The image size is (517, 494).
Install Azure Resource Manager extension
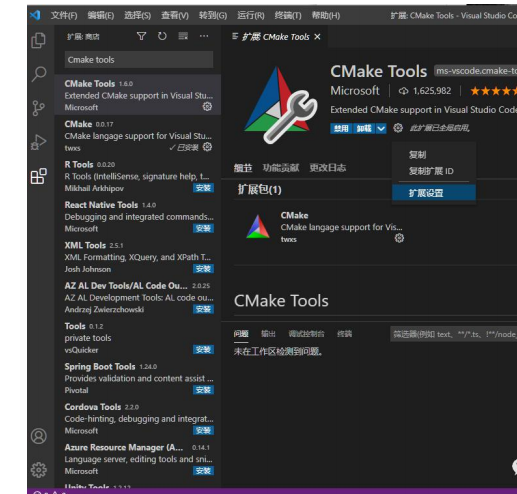(203, 471)
